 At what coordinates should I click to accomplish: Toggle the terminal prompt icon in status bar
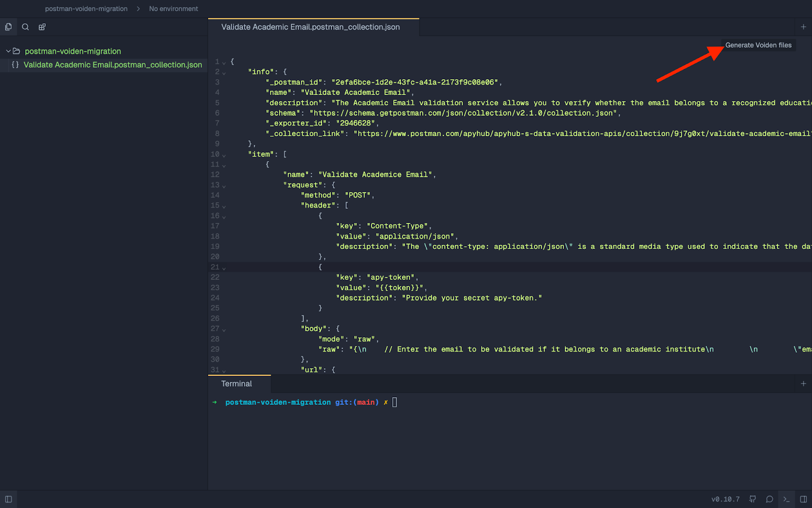pos(786,499)
